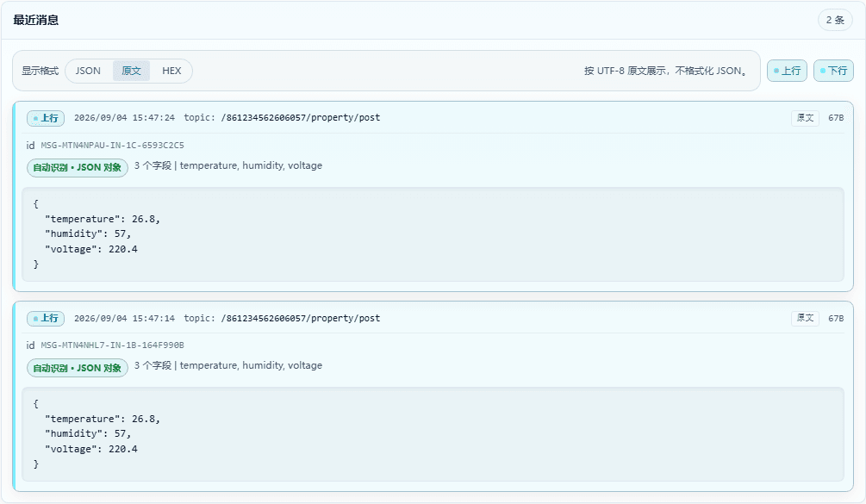Click the fields summary text in first message
This screenshot has width=866, height=504.
tap(228, 165)
